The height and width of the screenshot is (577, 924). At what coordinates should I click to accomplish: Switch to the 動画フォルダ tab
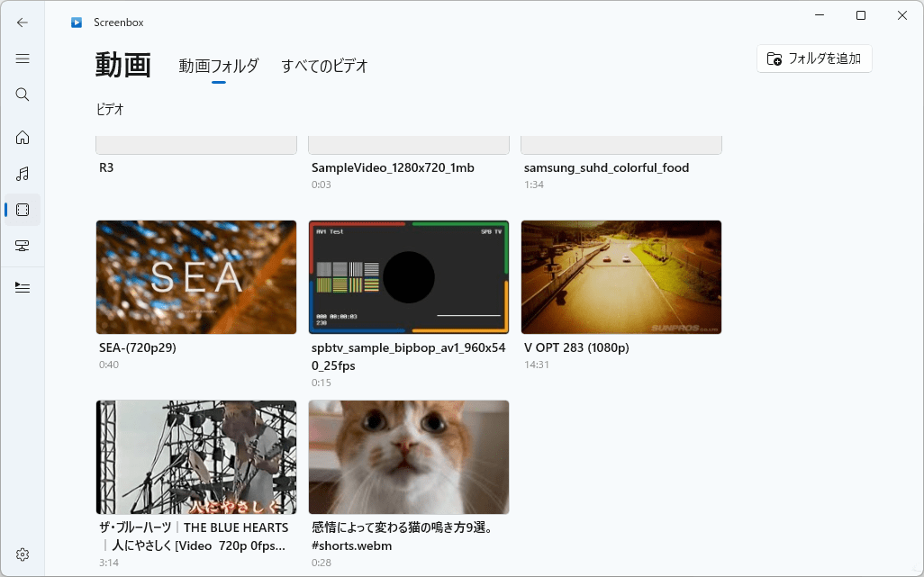[219, 66]
